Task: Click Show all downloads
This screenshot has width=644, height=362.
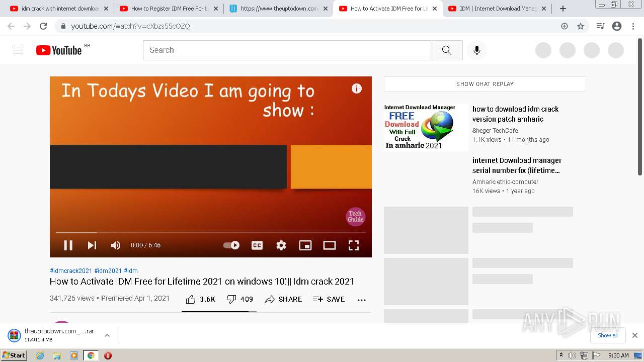Action: (x=608, y=335)
